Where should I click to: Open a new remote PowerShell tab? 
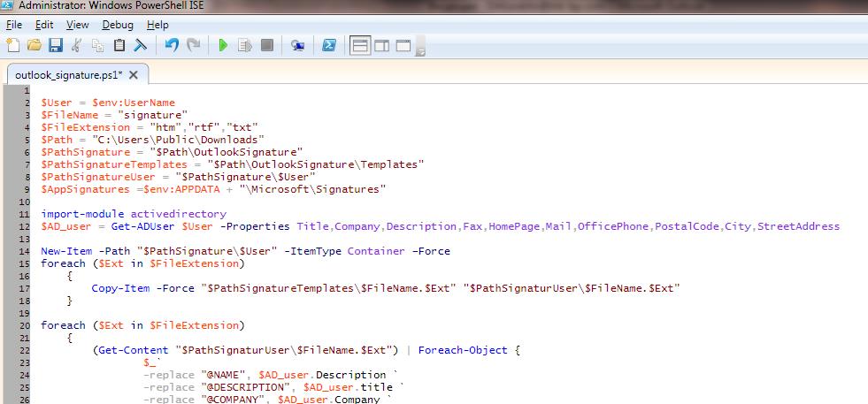tap(298, 45)
